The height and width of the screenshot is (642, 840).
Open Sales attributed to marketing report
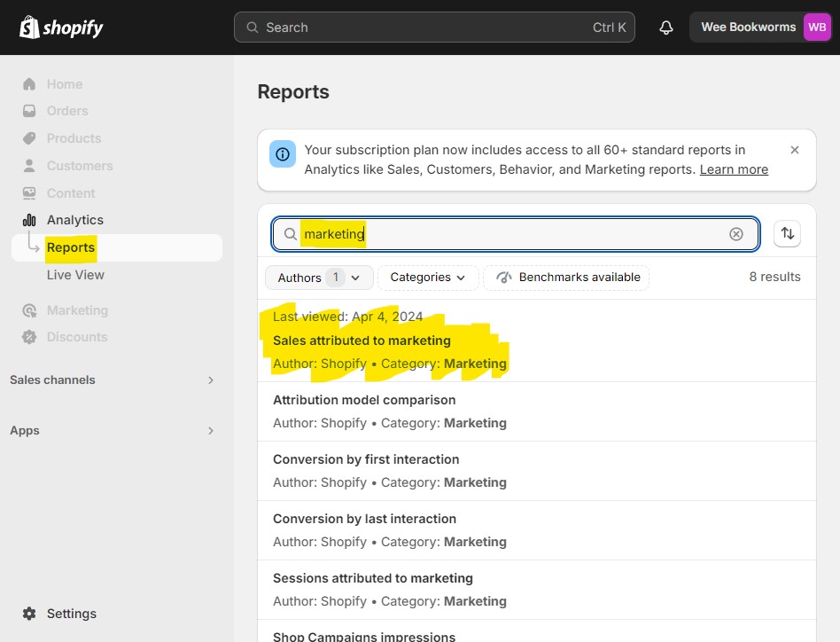pyautogui.click(x=537, y=341)
